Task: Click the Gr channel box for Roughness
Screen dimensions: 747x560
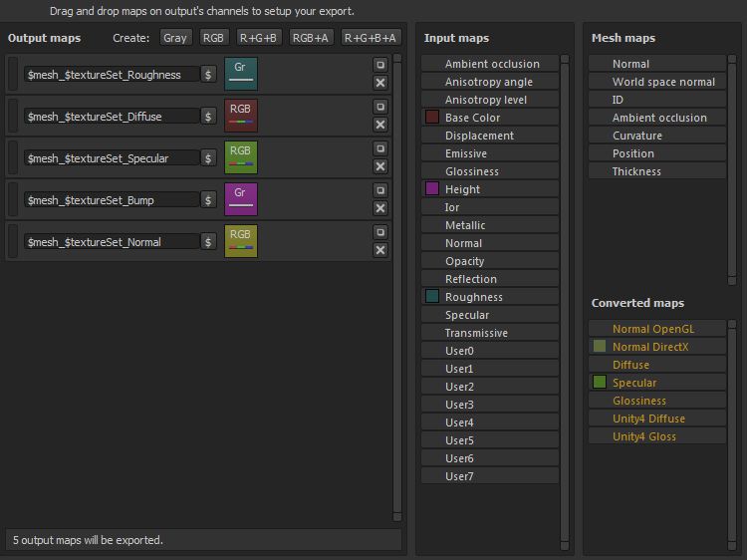Action: point(241,74)
